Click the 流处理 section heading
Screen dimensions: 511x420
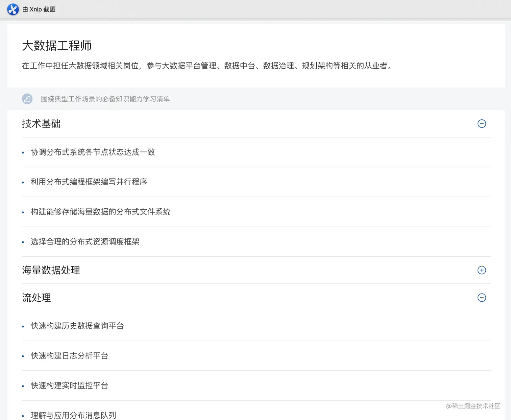(x=36, y=298)
